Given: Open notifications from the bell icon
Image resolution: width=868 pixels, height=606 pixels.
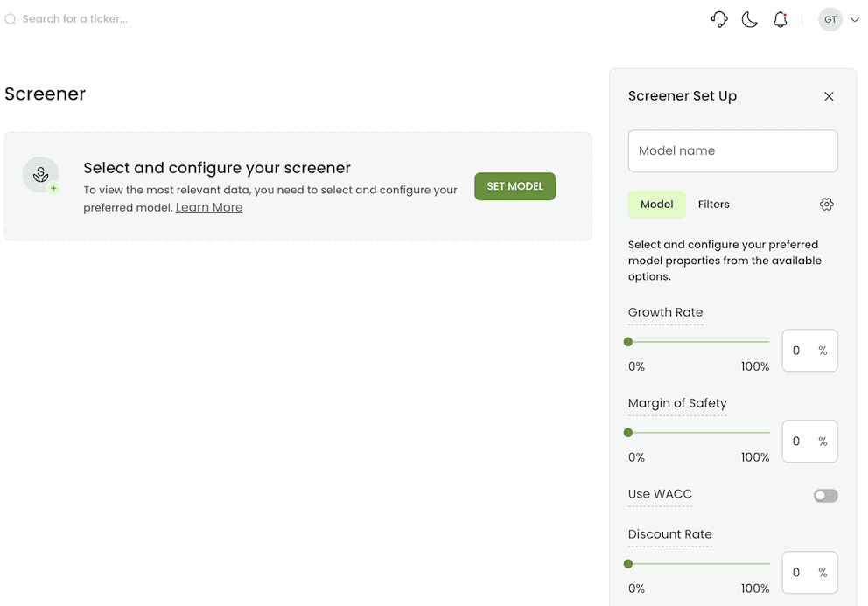Looking at the screenshot, I should (780, 19).
